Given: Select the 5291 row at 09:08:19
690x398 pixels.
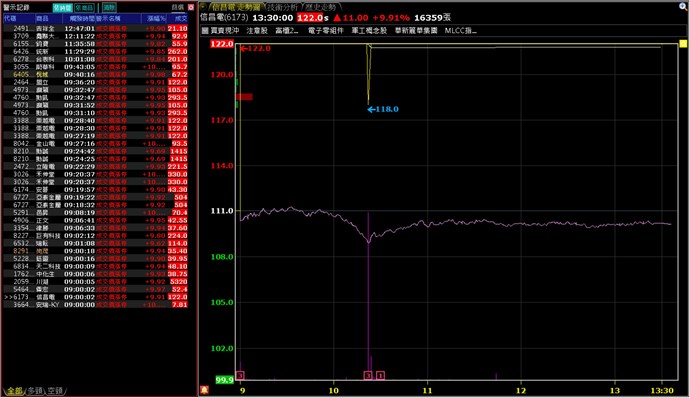Looking at the screenshot, I should tap(95, 213).
